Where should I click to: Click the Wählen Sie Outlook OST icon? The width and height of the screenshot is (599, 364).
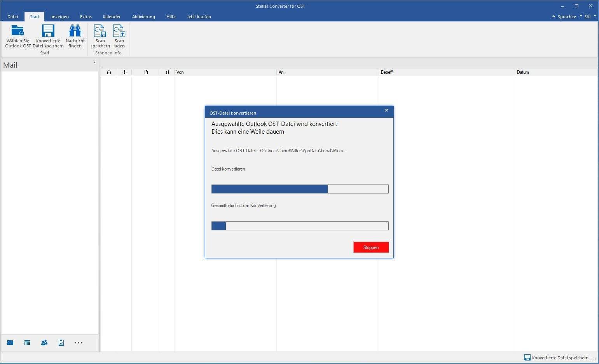click(x=18, y=31)
